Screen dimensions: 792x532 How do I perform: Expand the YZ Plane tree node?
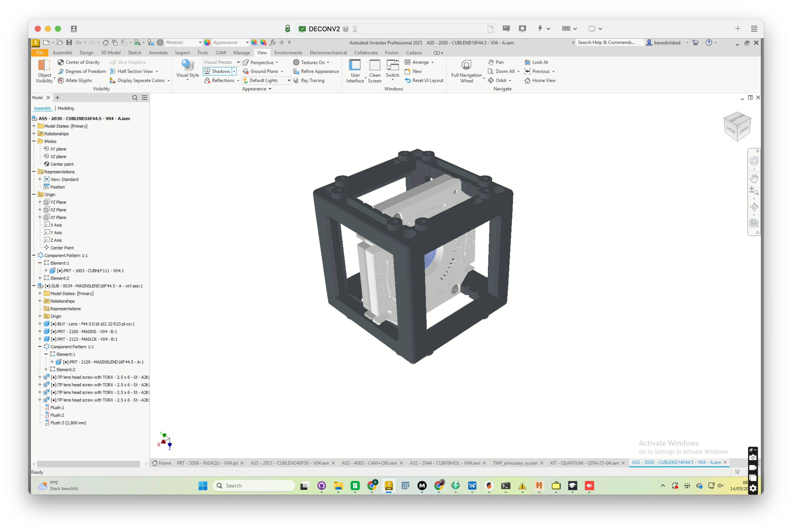pyautogui.click(x=40, y=202)
